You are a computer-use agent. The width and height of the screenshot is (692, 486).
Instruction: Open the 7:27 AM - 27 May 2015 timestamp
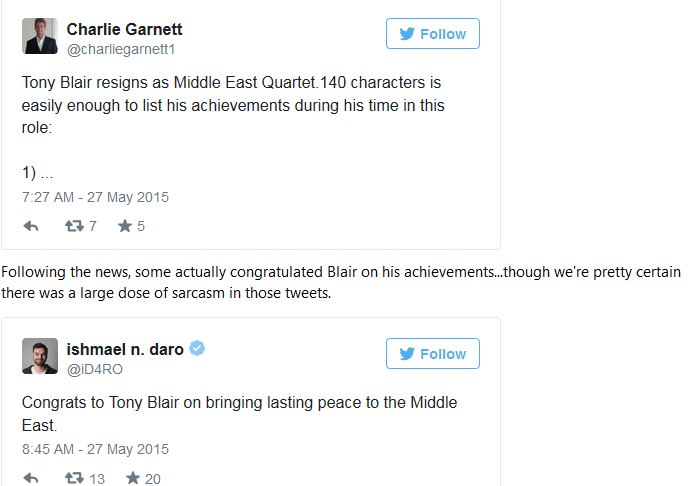[x=96, y=196]
